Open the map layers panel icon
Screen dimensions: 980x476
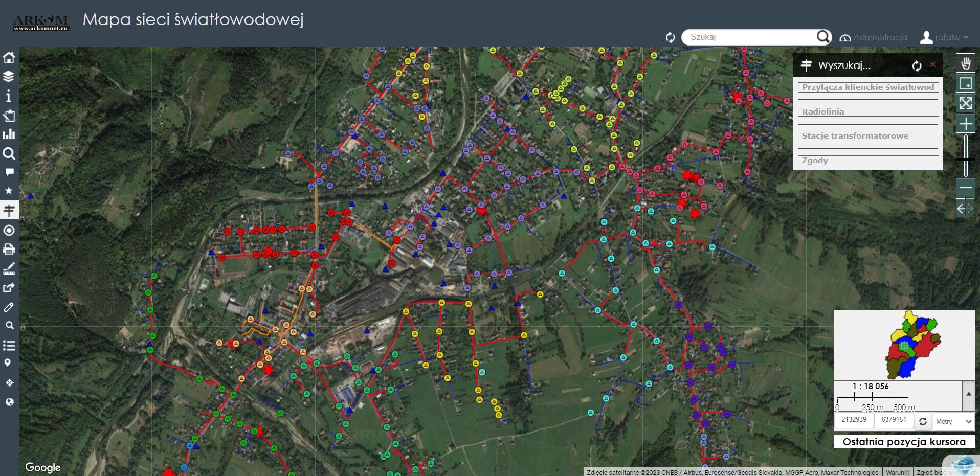pos(9,77)
